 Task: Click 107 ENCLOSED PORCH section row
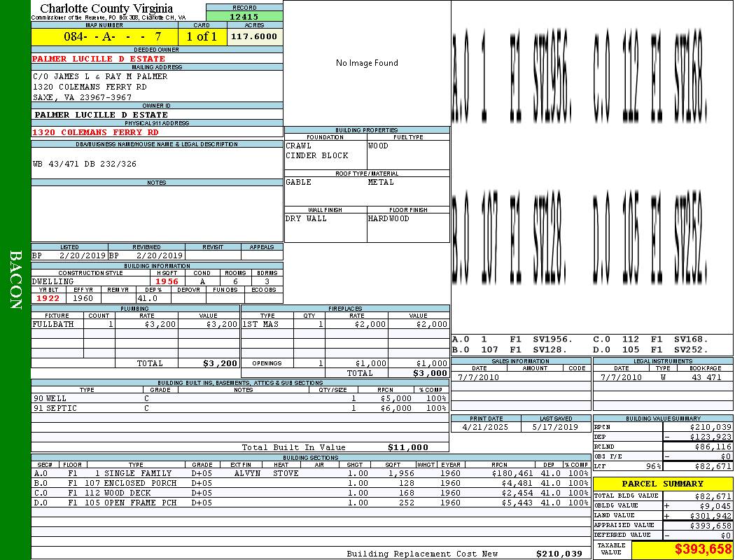[311, 483]
